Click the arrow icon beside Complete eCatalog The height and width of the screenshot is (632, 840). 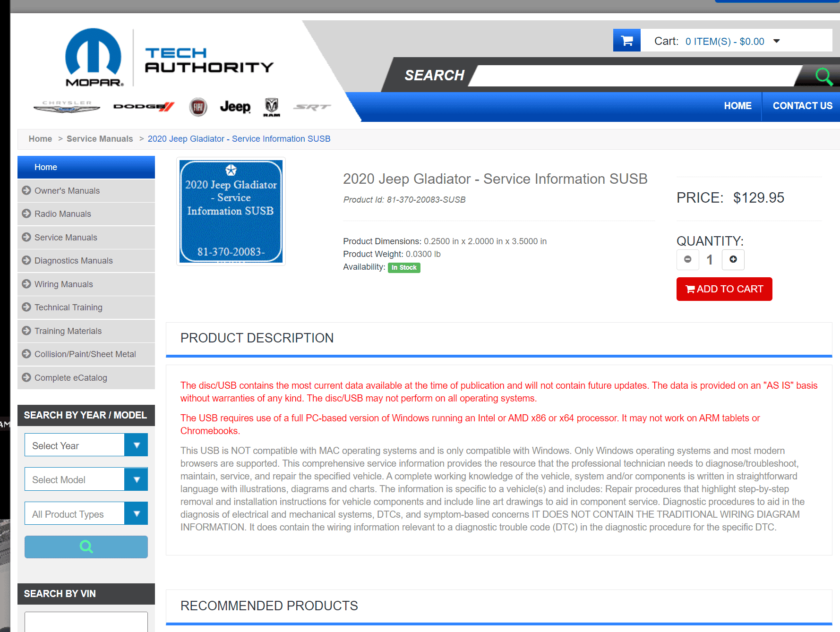(26, 377)
